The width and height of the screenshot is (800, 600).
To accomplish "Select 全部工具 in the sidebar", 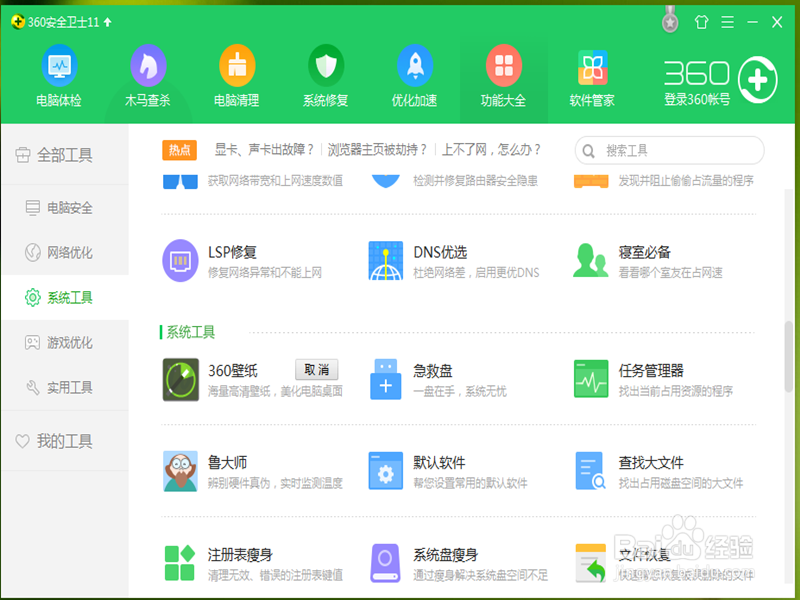I will [64, 155].
